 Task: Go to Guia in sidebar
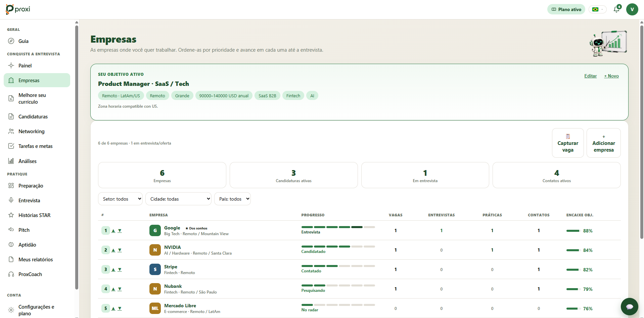37,41
